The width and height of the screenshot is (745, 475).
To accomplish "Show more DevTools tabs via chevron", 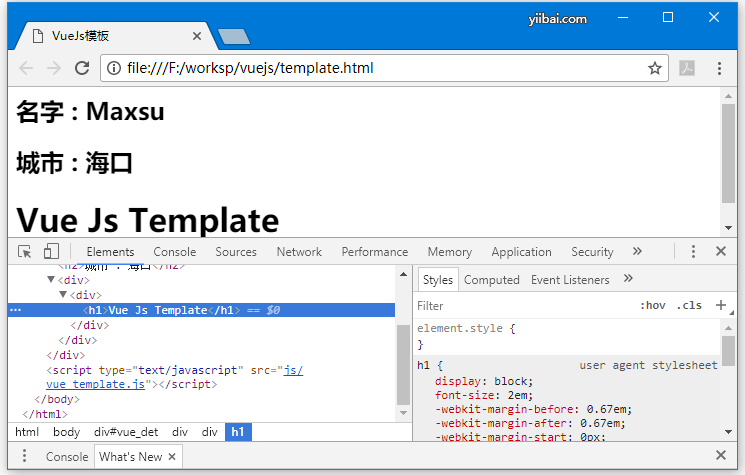I will coord(637,251).
